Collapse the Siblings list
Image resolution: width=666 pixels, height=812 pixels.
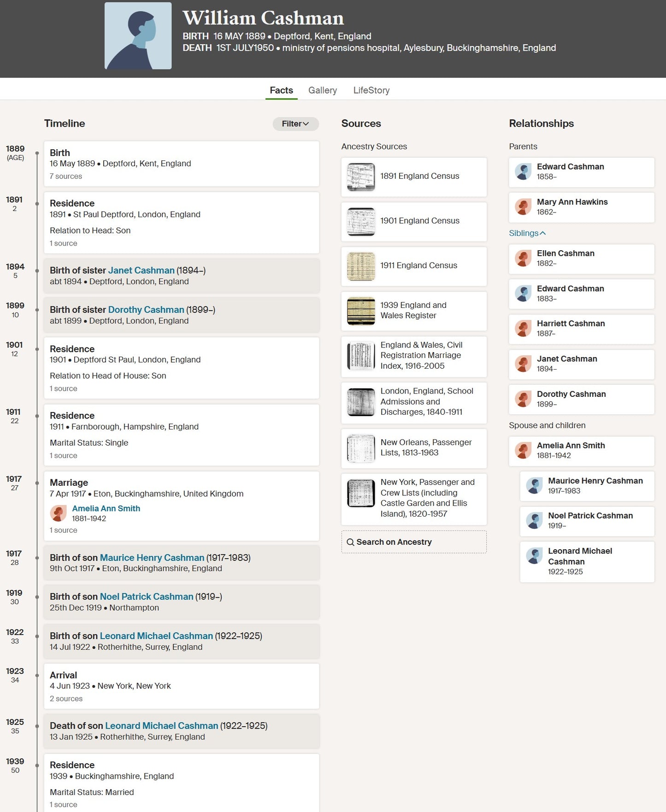pos(527,233)
